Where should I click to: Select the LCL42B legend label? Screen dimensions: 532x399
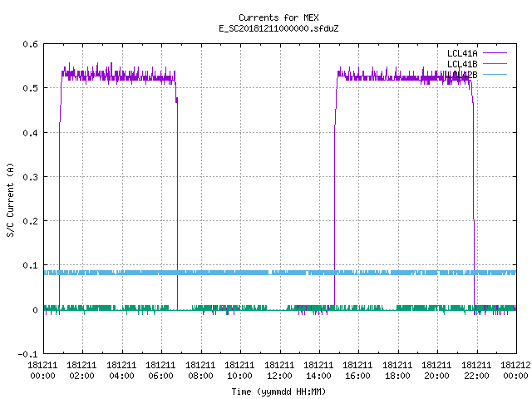(x=462, y=75)
